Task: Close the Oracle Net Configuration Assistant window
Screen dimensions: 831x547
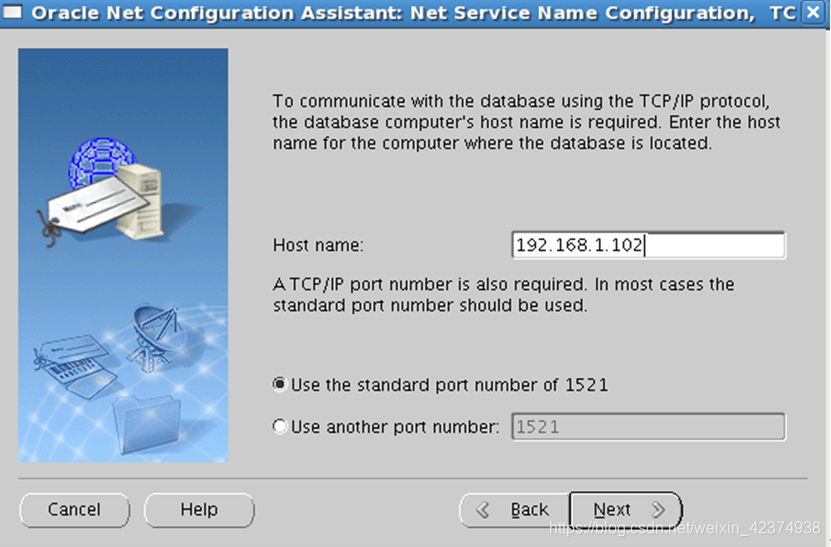Action: tap(813, 12)
